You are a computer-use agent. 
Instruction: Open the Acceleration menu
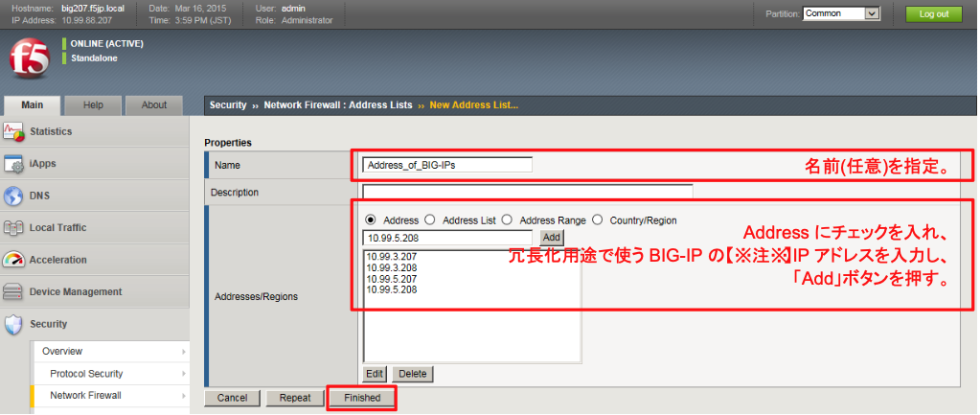95,260
